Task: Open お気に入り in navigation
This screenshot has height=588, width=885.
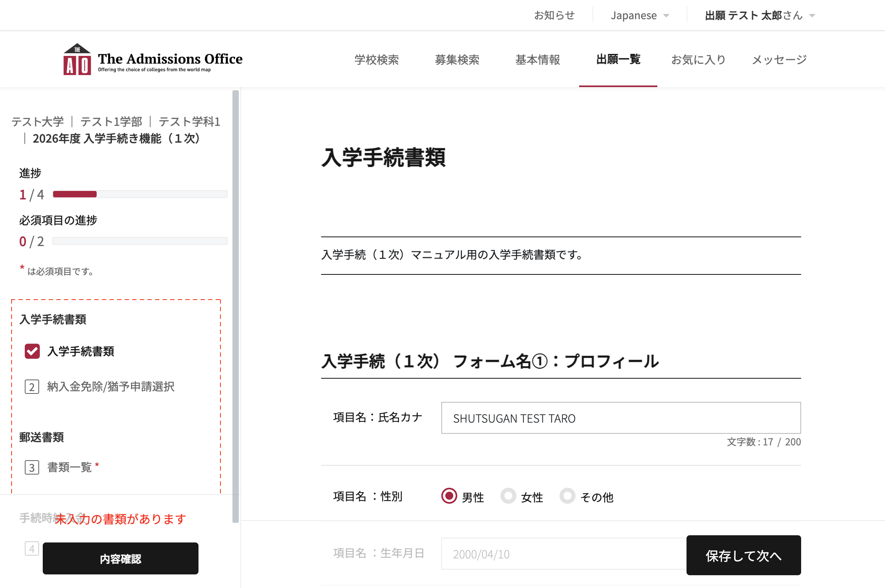Action: (x=698, y=60)
